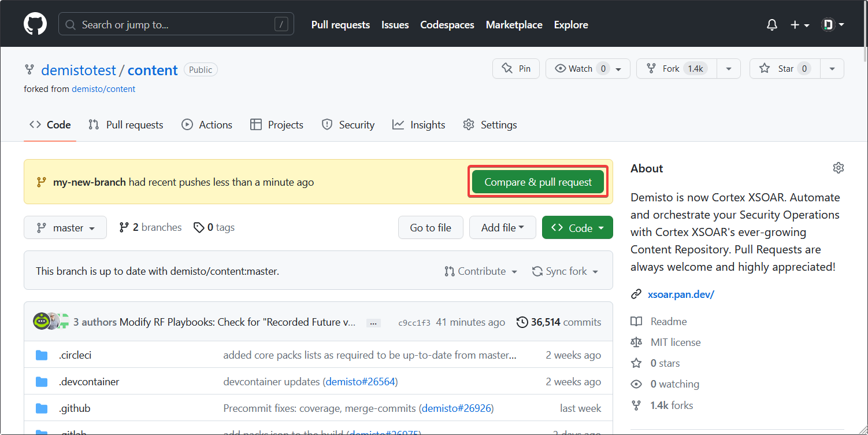Open Marketplace in top navigation
Image resolution: width=868 pixels, height=435 pixels.
click(x=514, y=25)
